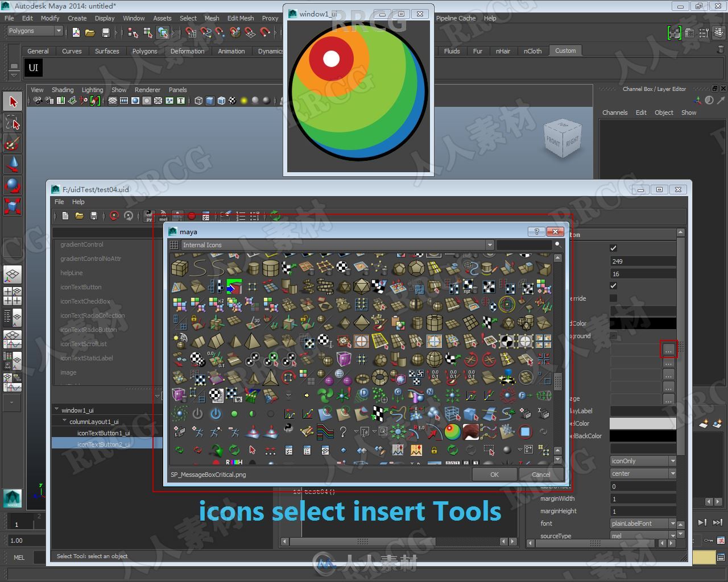Click the green refresh arrows in test04.uid toolbar
Viewport: 728px width, 582px height.
coord(275,216)
